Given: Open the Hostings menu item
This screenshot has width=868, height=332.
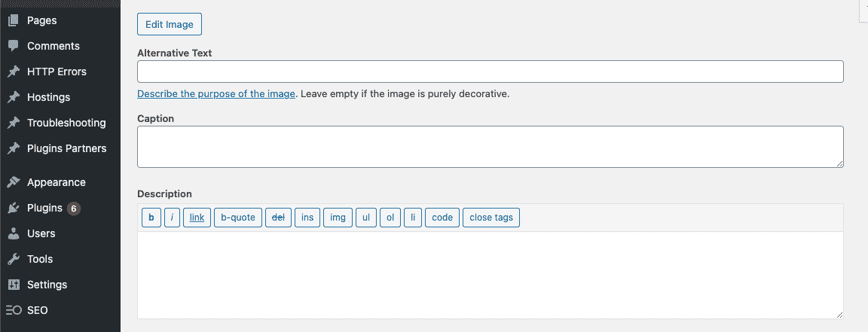Looking at the screenshot, I should coord(48,97).
